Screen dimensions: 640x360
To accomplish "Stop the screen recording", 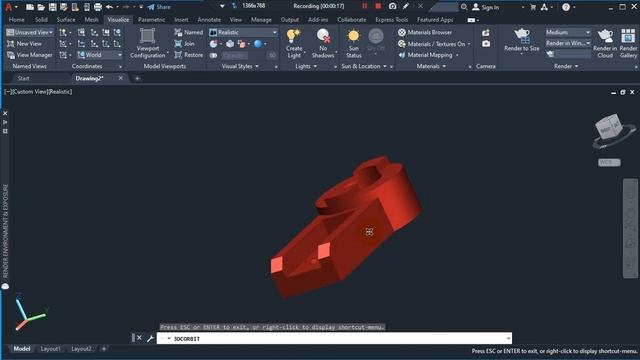I will 378,6.
